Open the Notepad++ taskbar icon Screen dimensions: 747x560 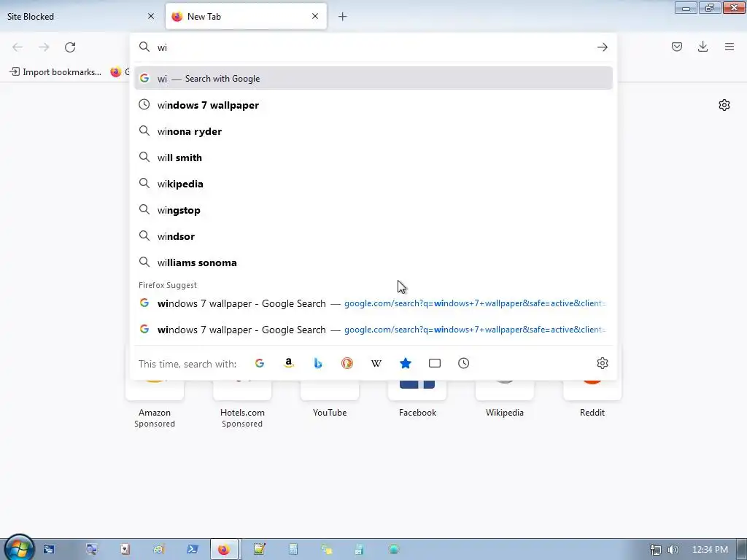click(x=259, y=550)
